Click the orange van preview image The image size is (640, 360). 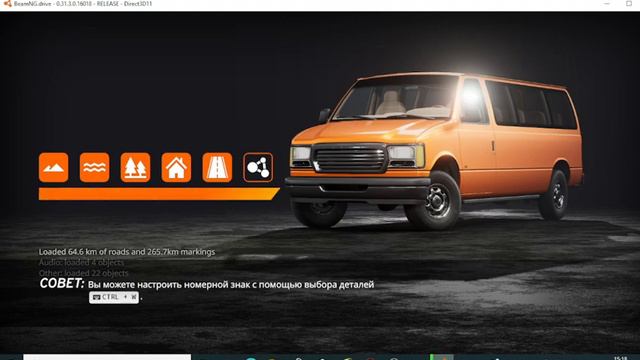click(x=435, y=151)
